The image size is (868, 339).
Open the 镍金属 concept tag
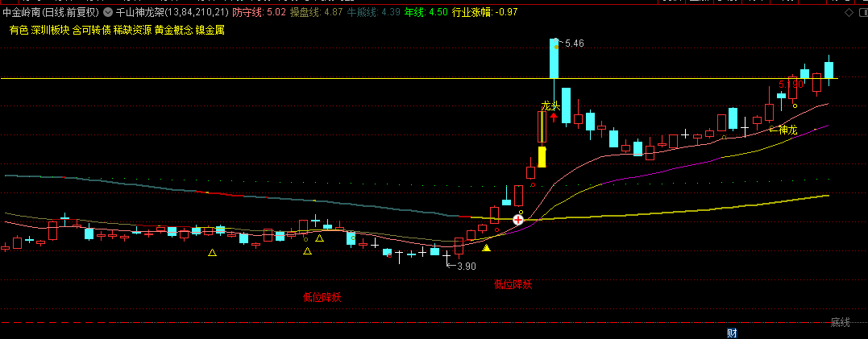(210, 31)
